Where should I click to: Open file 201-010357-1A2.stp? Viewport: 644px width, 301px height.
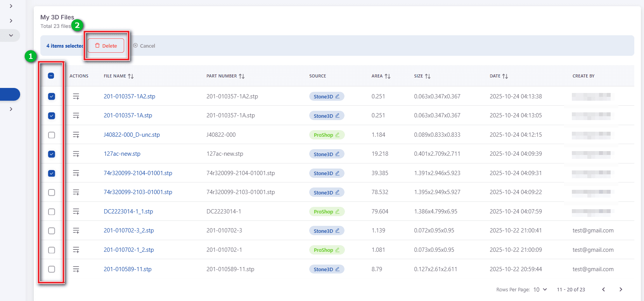pos(129,96)
